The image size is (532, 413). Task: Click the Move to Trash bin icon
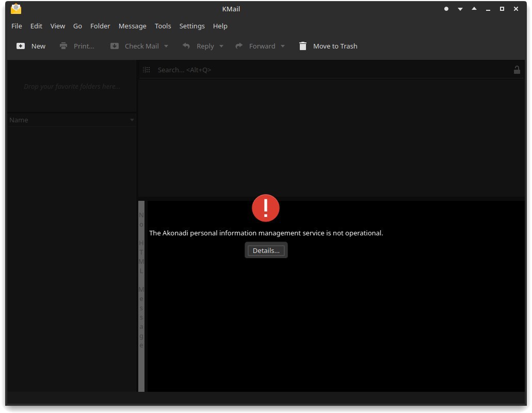pyautogui.click(x=303, y=46)
